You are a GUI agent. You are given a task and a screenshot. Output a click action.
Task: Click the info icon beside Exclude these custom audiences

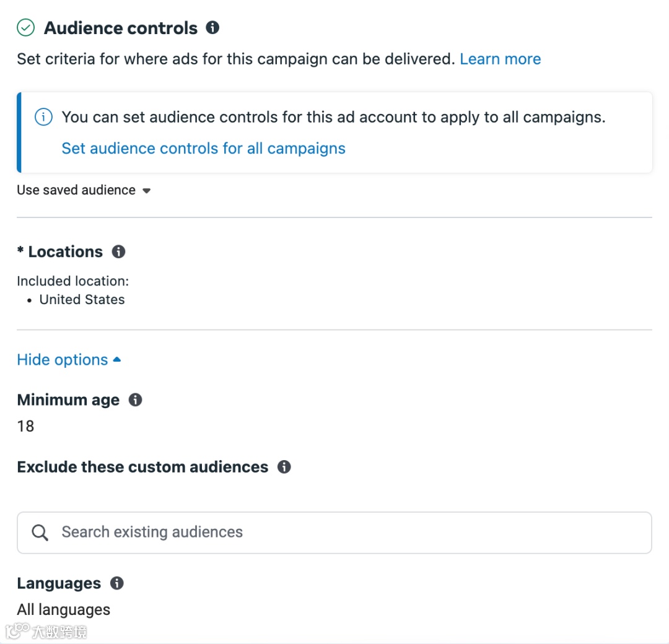click(x=284, y=467)
